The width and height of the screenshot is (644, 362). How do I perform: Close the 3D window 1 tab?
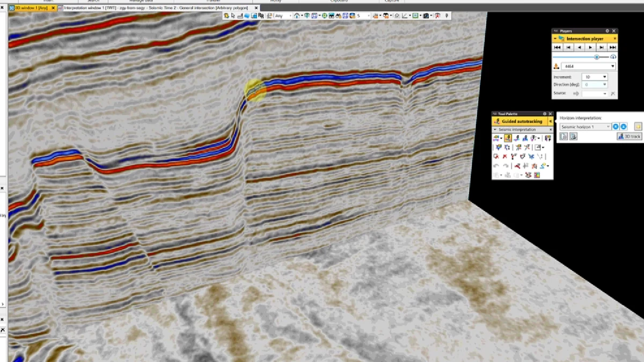coord(53,8)
